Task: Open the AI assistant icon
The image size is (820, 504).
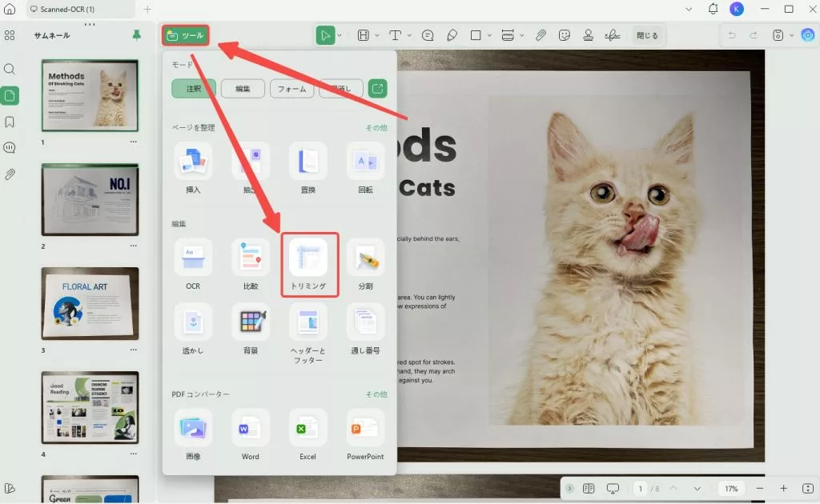Action: coord(808,35)
